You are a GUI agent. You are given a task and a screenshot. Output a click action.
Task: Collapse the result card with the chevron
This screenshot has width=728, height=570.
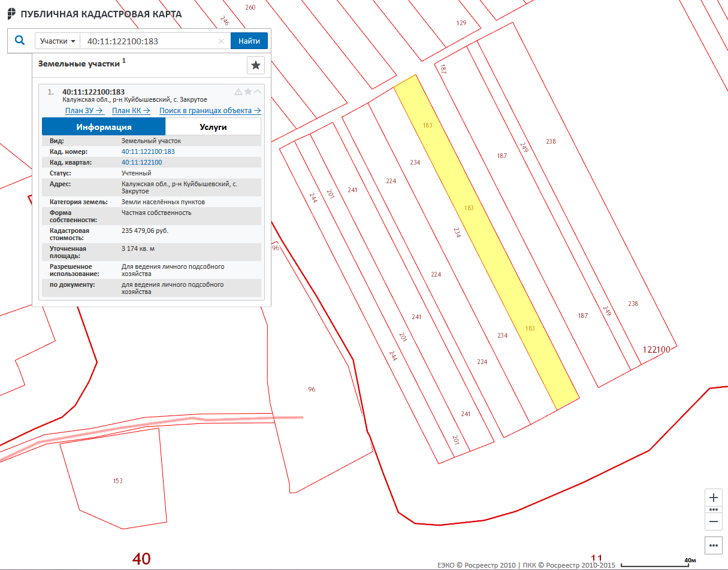(x=257, y=92)
